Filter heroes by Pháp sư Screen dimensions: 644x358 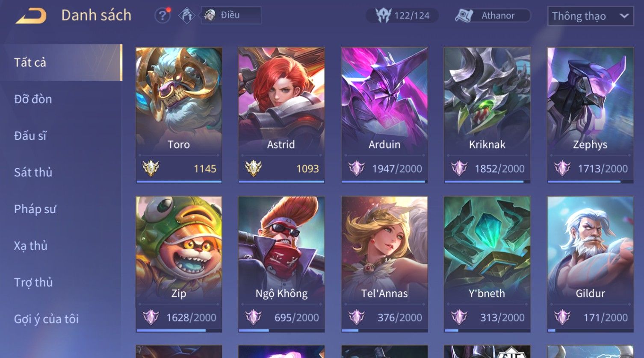35,209
